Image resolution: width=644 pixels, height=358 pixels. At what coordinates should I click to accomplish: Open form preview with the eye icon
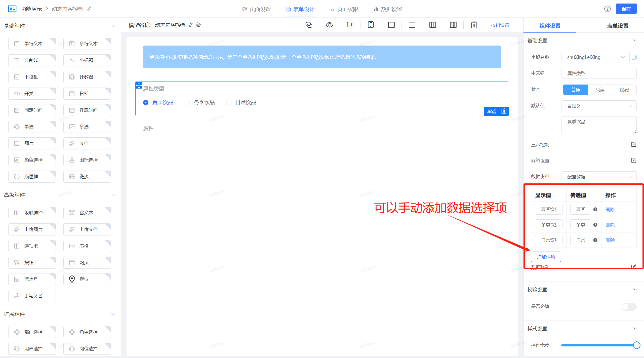point(329,25)
